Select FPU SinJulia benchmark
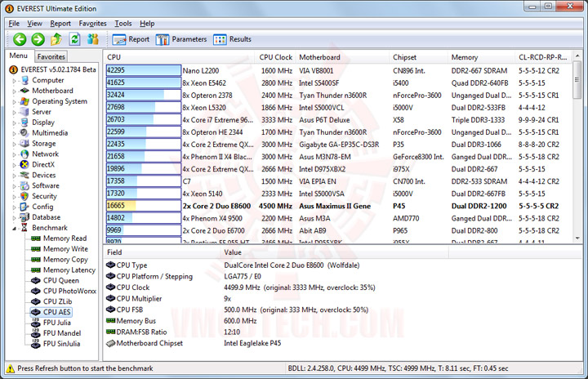This screenshot has height=379, width=588. [x=61, y=343]
